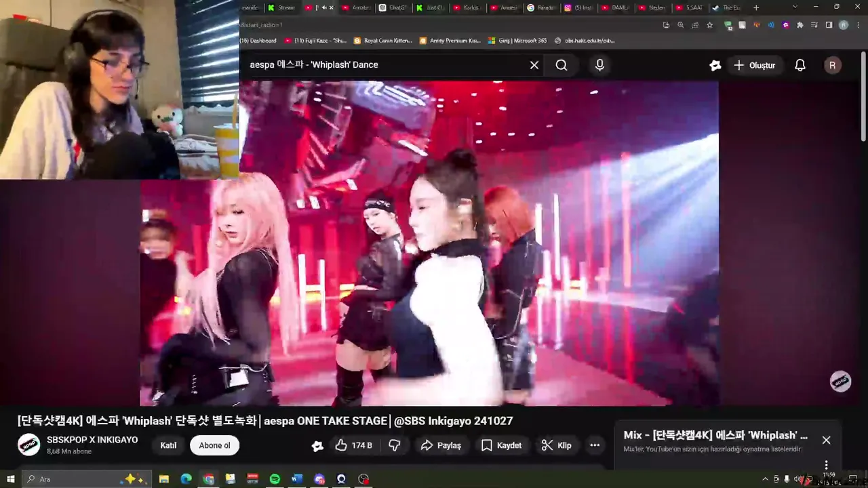
Task: Click the sparkle icon beside the like button
Action: tap(317, 445)
